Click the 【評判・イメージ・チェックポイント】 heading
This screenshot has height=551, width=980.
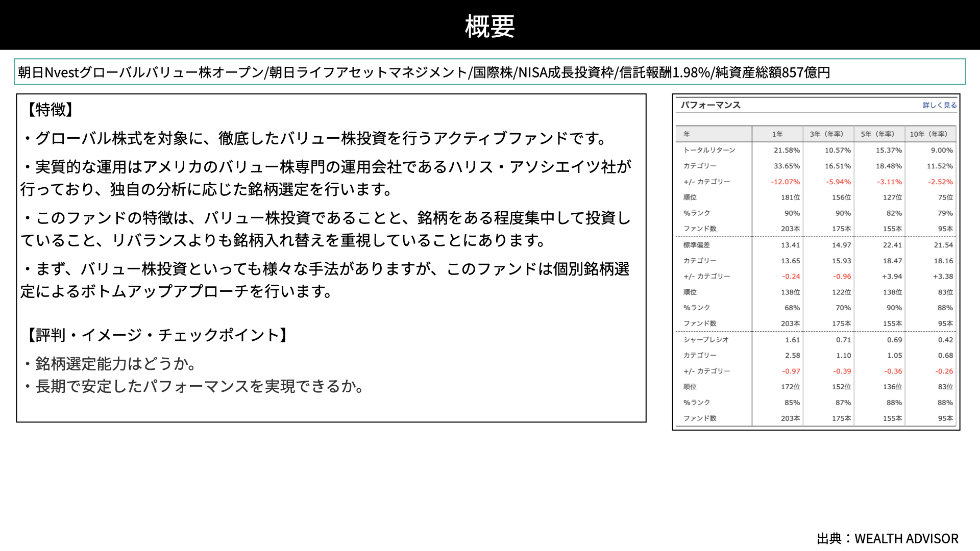pyautogui.click(x=157, y=335)
